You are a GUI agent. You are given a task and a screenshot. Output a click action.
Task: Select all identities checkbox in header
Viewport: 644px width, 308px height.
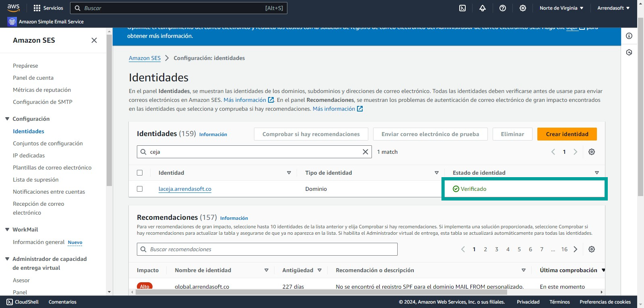coord(140,173)
